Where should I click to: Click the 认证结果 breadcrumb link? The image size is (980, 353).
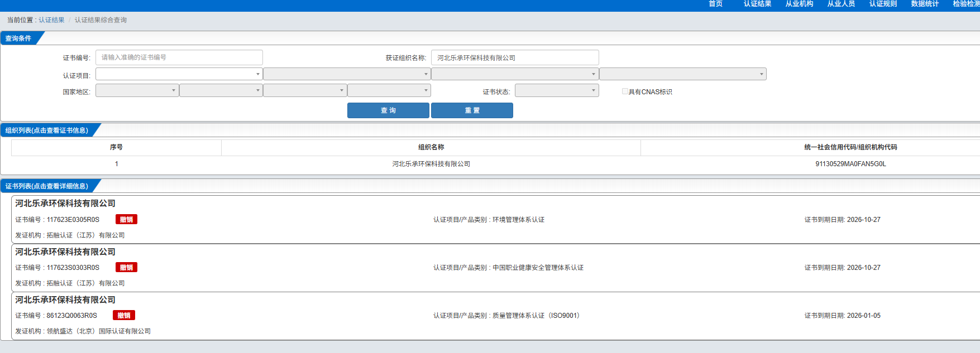coord(51,20)
